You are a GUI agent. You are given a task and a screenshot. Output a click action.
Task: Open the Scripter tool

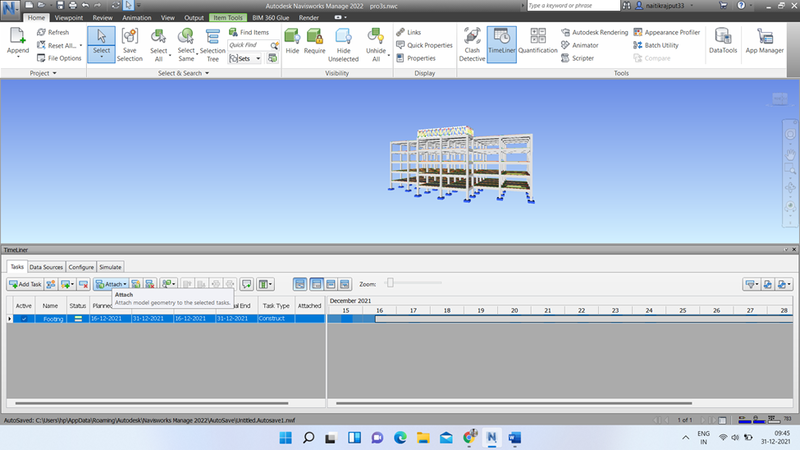click(578, 58)
